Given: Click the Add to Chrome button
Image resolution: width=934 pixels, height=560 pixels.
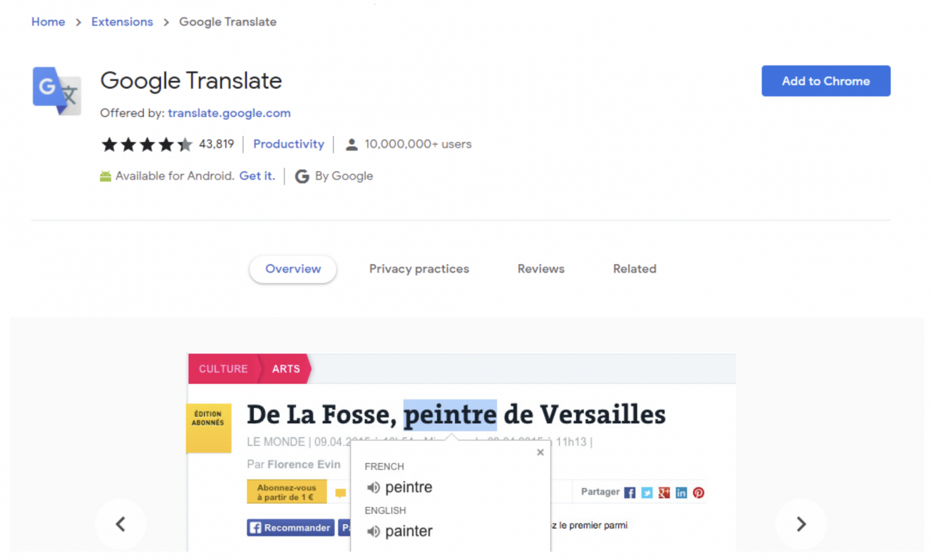Looking at the screenshot, I should [825, 81].
